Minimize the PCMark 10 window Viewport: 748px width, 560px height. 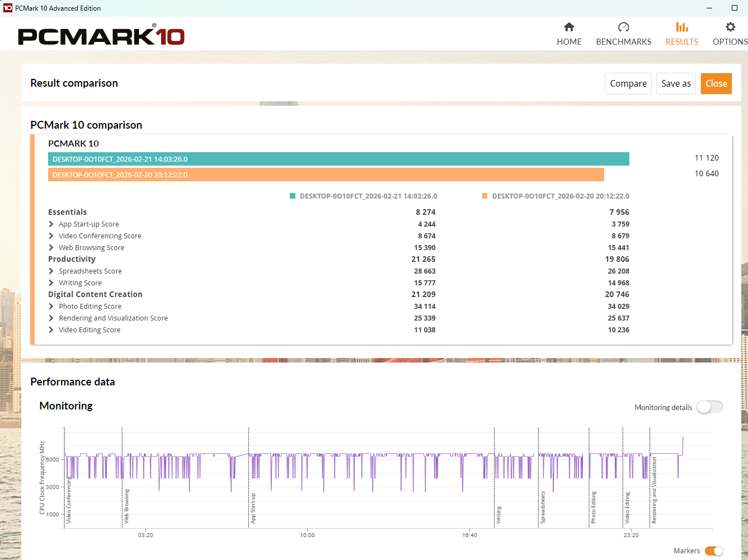click(x=710, y=8)
